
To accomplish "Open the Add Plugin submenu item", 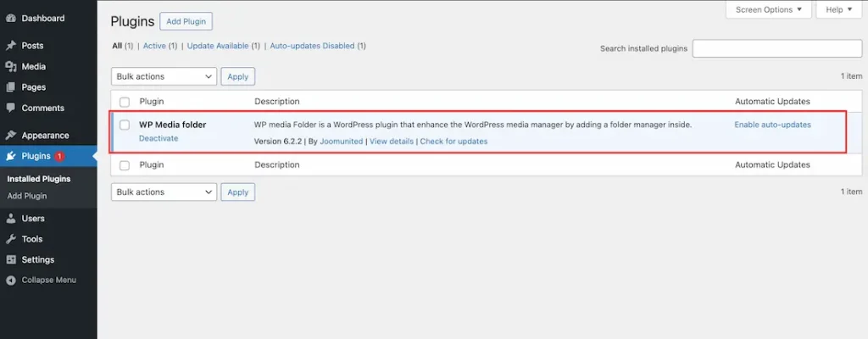I will coord(27,196).
